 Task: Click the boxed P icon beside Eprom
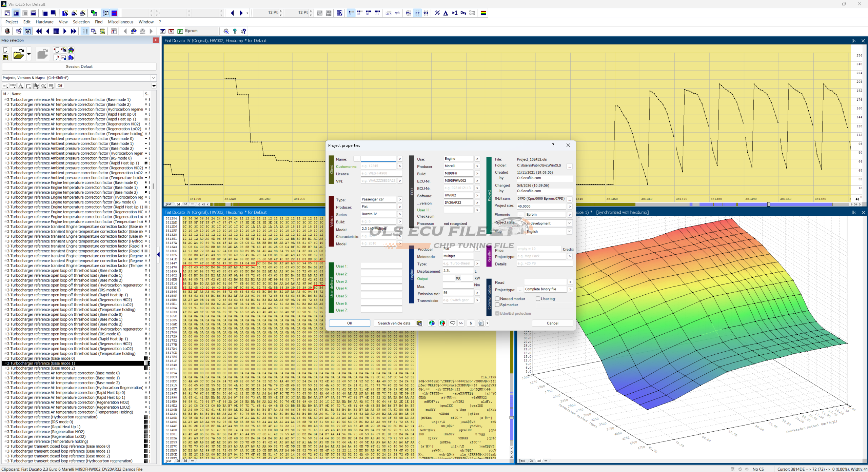pyautogui.click(x=180, y=31)
